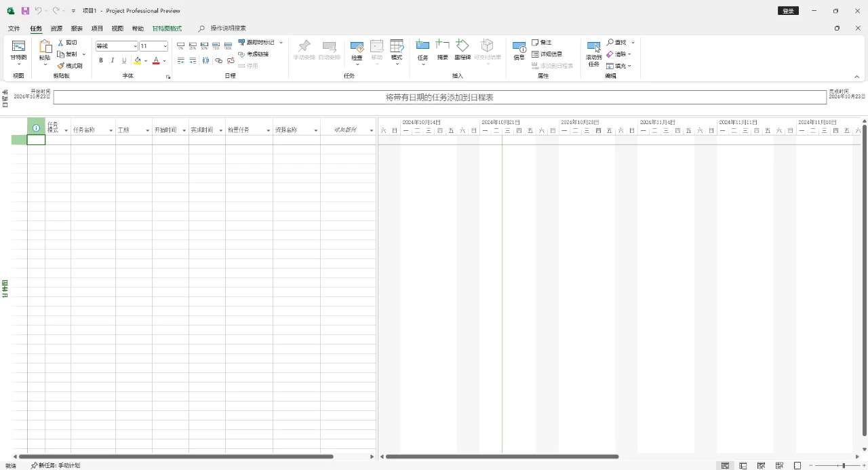Click the Copy (复制) button
This screenshot has width=868, height=470.
[x=67, y=54]
